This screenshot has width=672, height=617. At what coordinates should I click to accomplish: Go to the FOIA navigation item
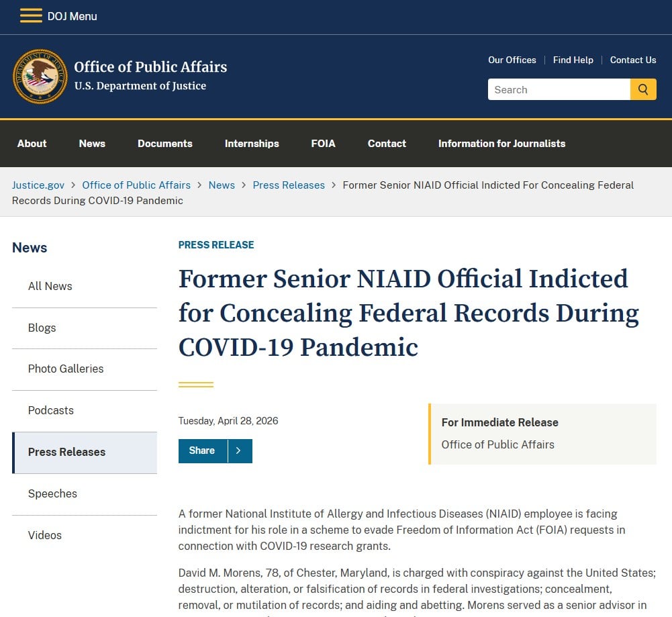click(323, 144)
